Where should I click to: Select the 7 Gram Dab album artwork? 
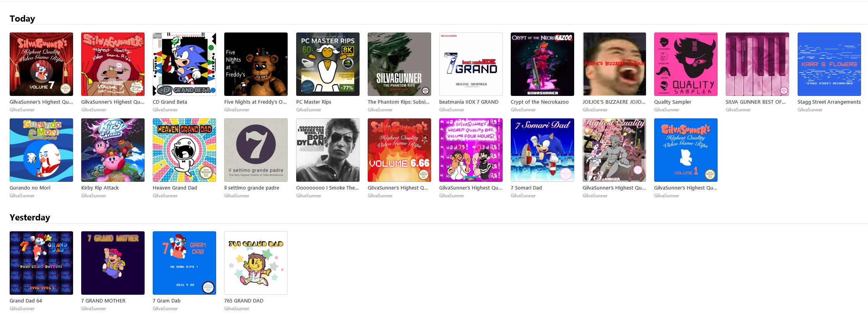tap(184, 263)
